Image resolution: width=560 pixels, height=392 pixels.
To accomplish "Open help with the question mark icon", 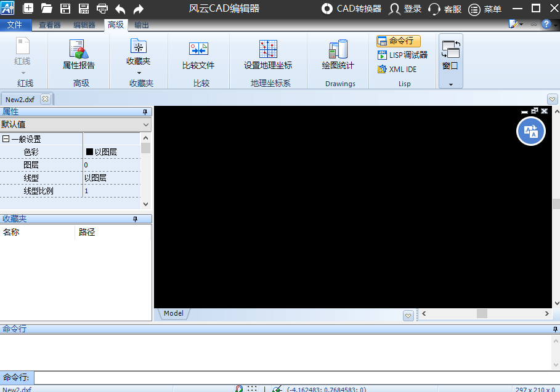I will click(x=546, y=24).
